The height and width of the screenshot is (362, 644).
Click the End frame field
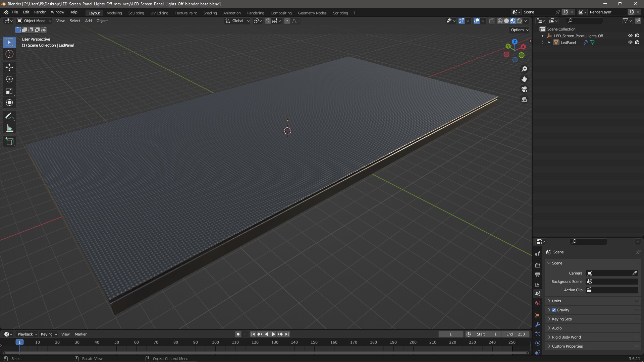[516, 334]
